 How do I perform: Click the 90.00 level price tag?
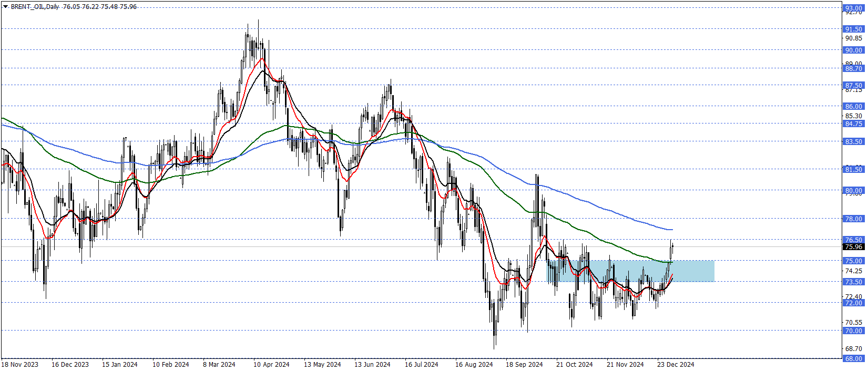[x=853, y=50]
